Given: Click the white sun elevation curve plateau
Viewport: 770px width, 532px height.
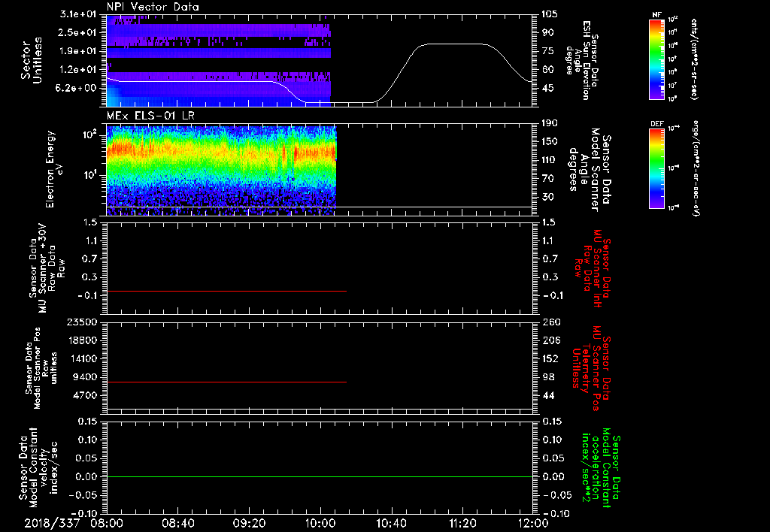Looking at the screenshot, I should 454,44.
